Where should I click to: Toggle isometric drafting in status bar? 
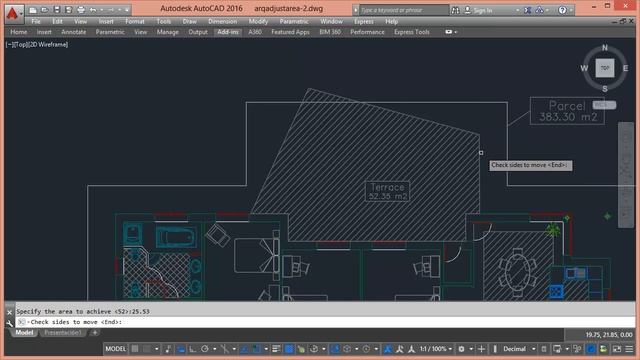click(224, 349)
